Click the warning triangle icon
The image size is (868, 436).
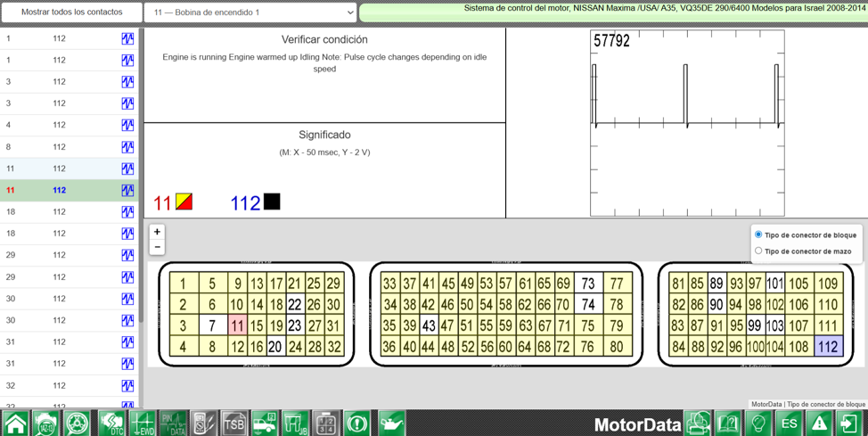click(x=819, y=424)
